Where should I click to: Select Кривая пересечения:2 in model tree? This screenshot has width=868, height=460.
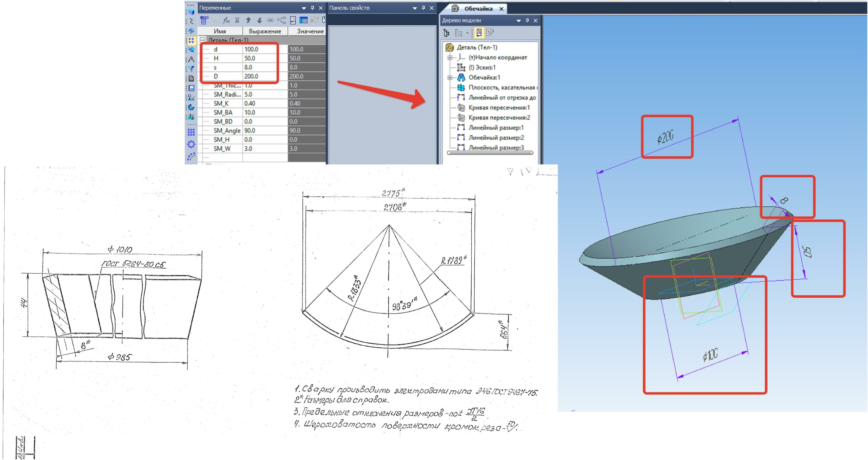tap(499, 118)
